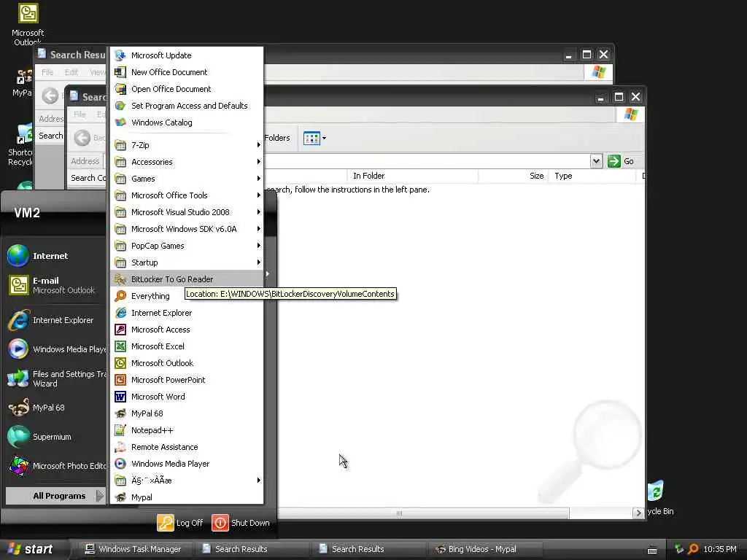Launch Microsoft PowerPoint
747x560 pixels.
click(x=187, y=379)
